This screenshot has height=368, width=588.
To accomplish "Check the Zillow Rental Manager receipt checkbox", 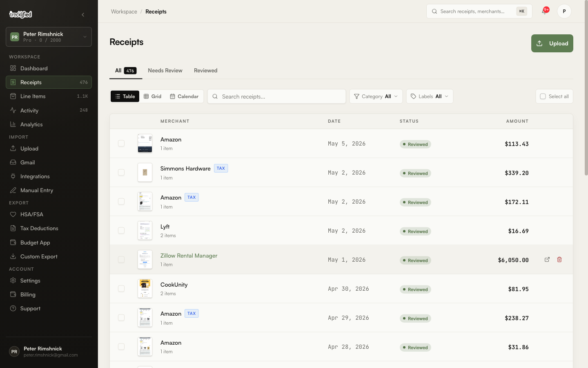I will point(121,260).
